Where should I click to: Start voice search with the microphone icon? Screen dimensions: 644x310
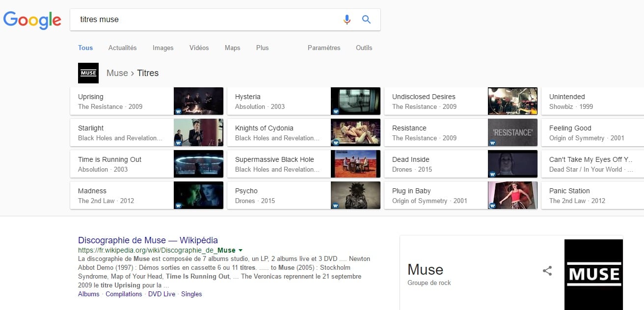[347, 20]
